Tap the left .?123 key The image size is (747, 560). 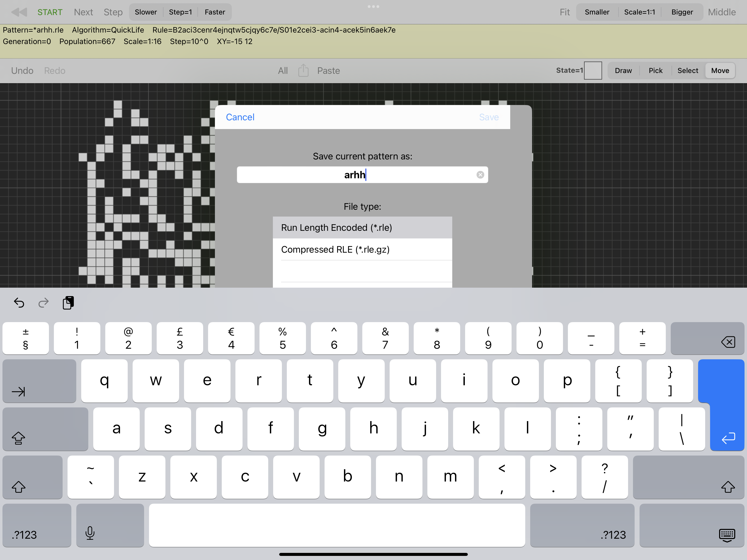37,525
